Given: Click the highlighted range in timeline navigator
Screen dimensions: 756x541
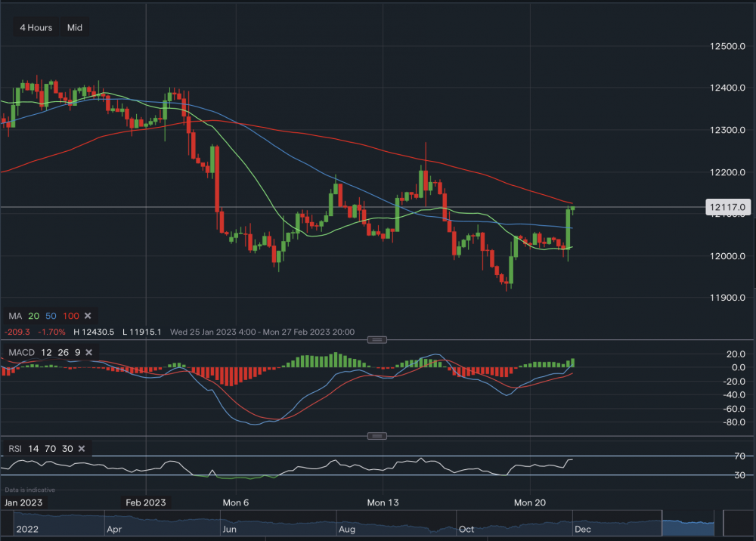Looking at the screenshot, I should click(x=687, y=521).
